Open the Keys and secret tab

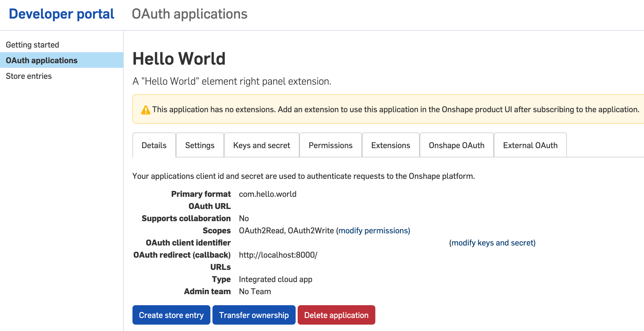click(x=261, y=145)
